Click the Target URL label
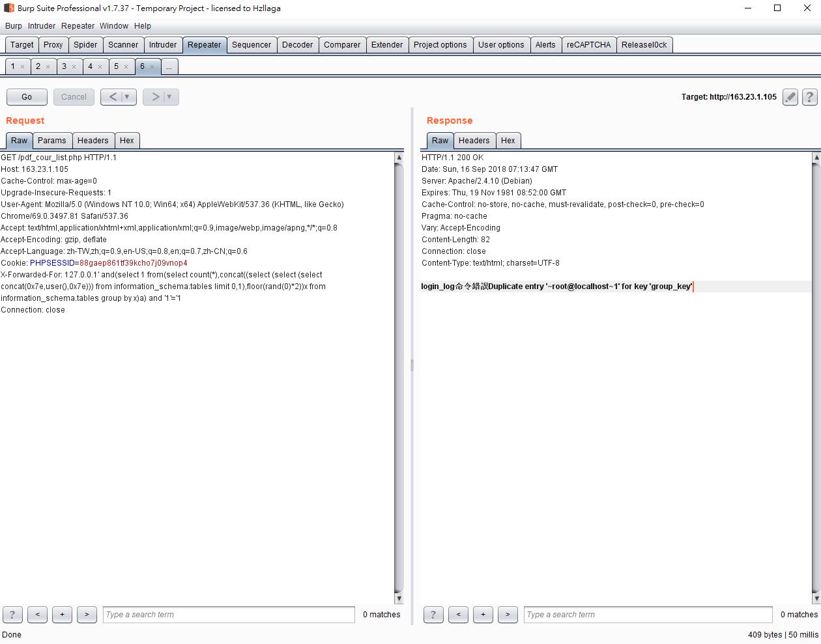The width and height of the screenshot is (821, 644). pos(729,97)
